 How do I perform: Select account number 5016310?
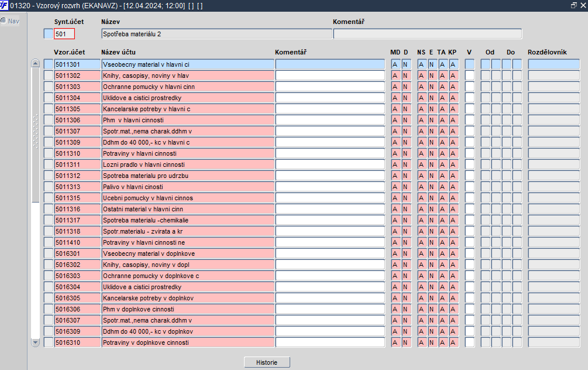(x=77, y=342)
